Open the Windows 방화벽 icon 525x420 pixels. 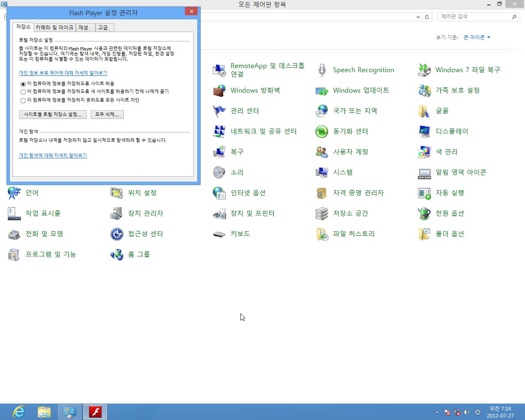tap(219, 90)
